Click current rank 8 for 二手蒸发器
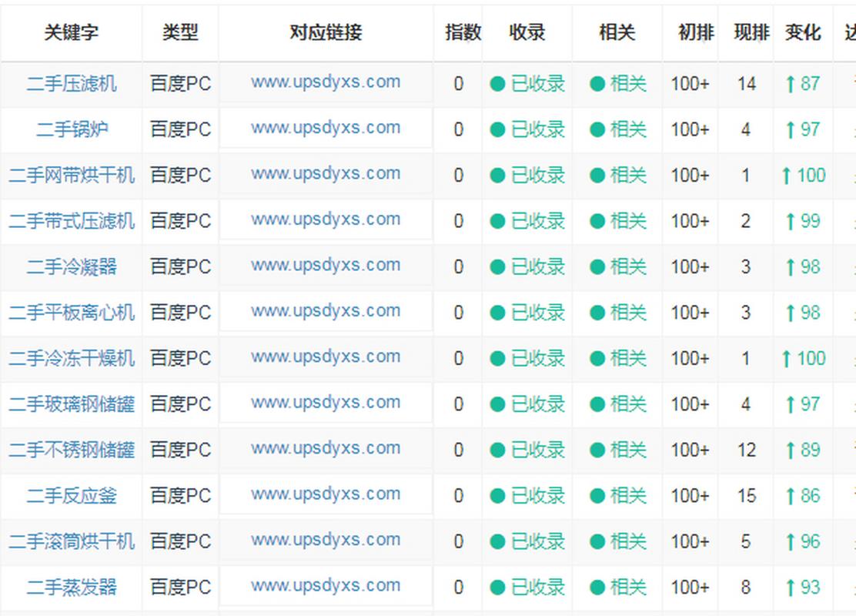 point(746,588)
